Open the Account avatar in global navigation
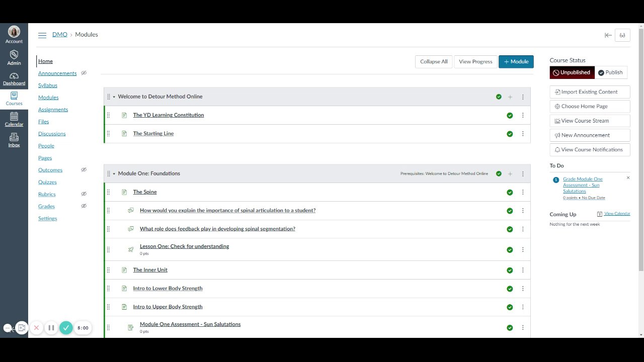644x362 pixels. click(x=14, y=35)
